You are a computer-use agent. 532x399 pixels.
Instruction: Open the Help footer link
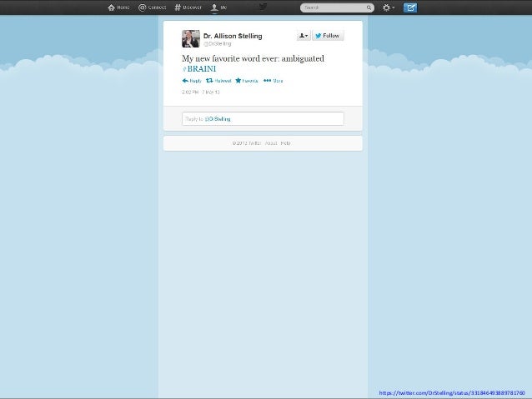coord(285,143)
